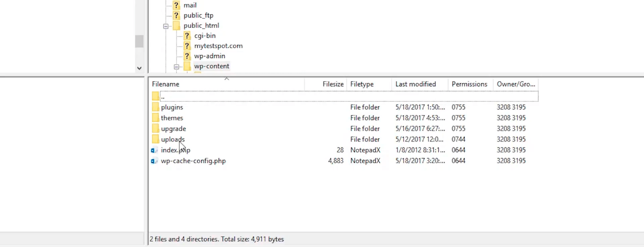644x247 pixels.
Task: Click the upgrade folder icon
Action: click(x=155, y=129)
